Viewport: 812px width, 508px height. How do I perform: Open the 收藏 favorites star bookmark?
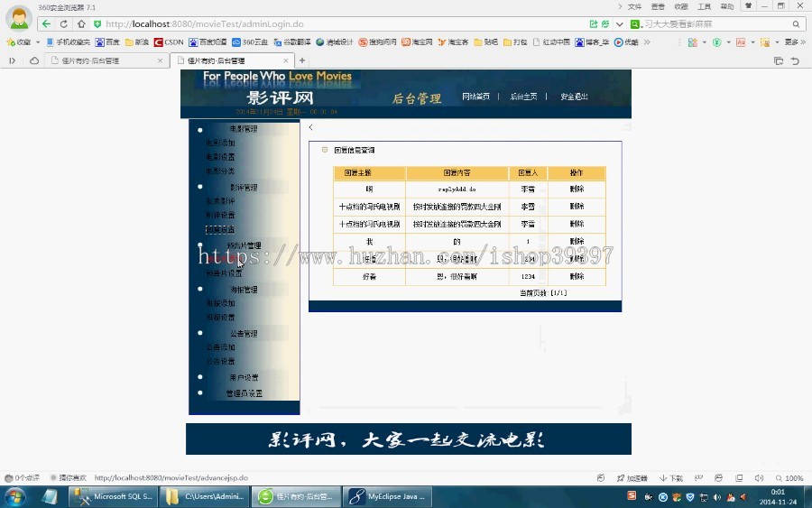19,42
